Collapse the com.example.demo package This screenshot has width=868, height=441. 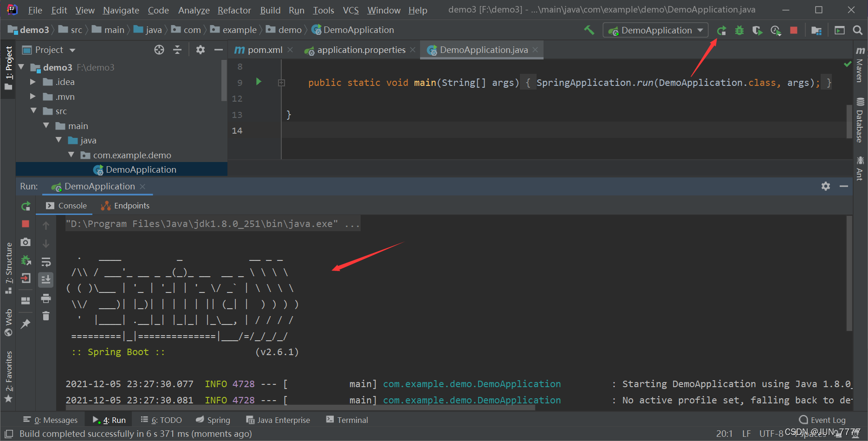(x=71, y=155)
